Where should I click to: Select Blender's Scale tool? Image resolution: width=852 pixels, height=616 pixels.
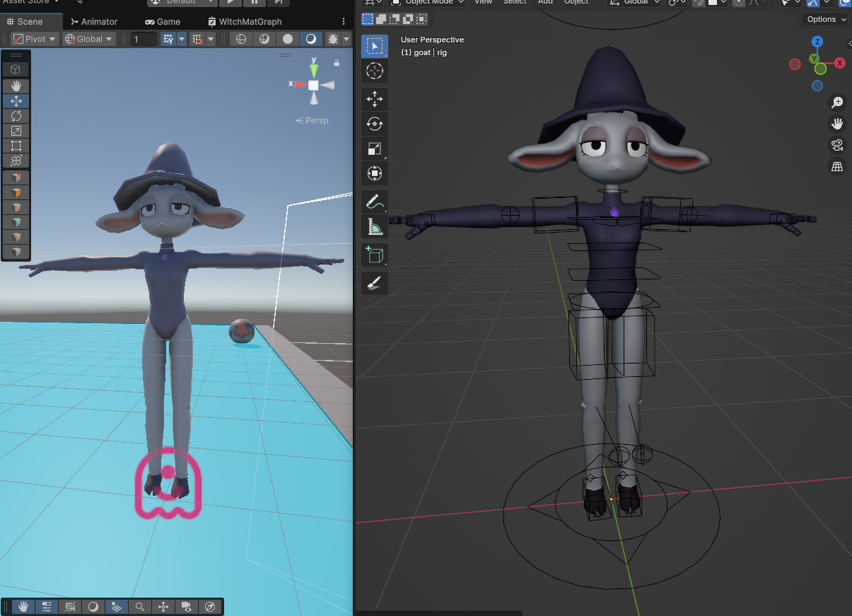tap(375, 149)
